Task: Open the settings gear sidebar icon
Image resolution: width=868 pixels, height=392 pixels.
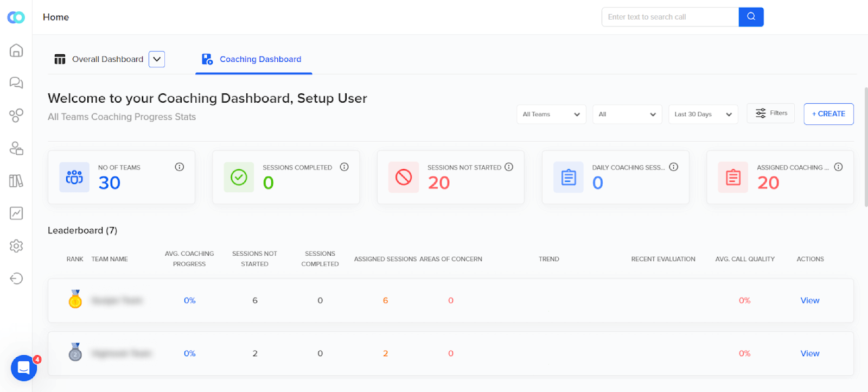Action: [x=16, y=246]
